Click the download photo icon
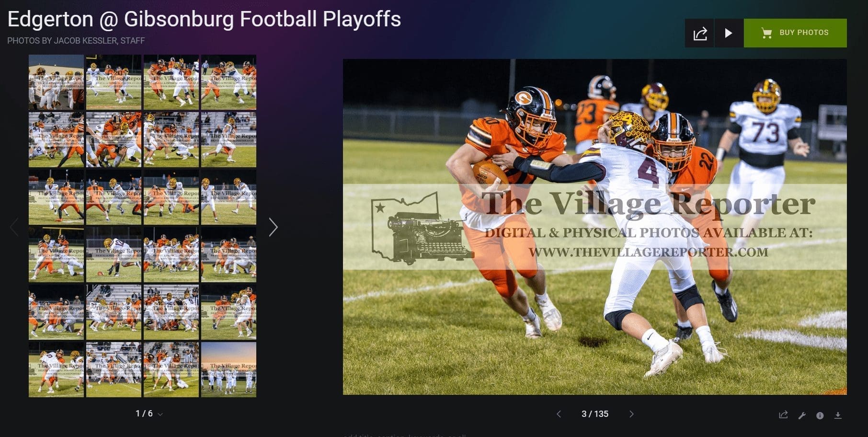 click(838, 415)
